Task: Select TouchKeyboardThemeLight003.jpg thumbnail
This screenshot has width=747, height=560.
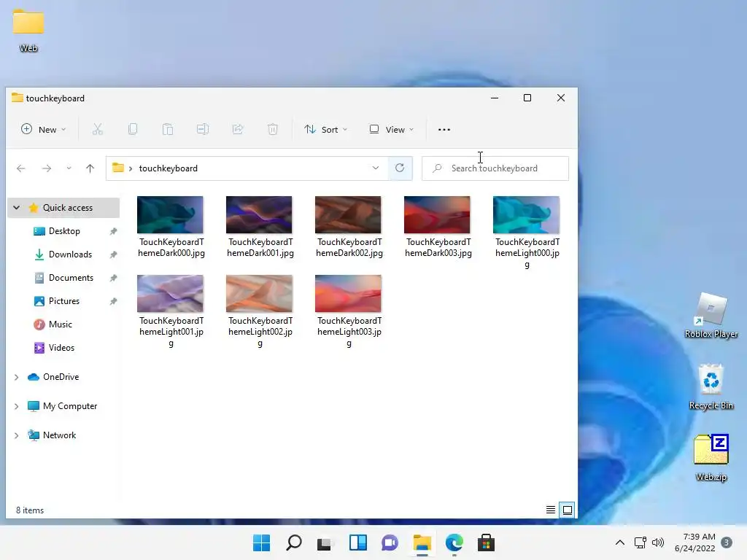Action: 348,293
